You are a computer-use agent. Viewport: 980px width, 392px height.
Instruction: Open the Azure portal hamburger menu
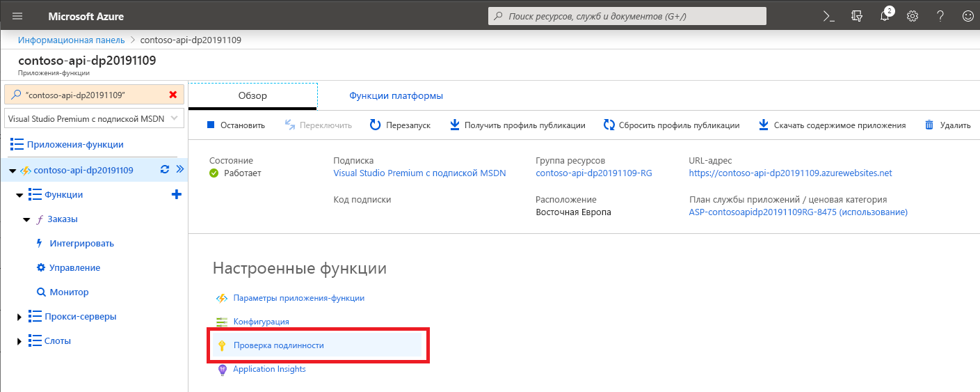point(17,16)
